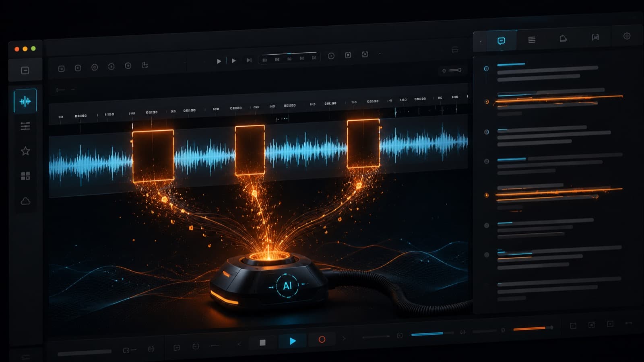644x362 pixels.
Task: Select the waveform view in the left sidebar
Action: (x=25, y=101)
